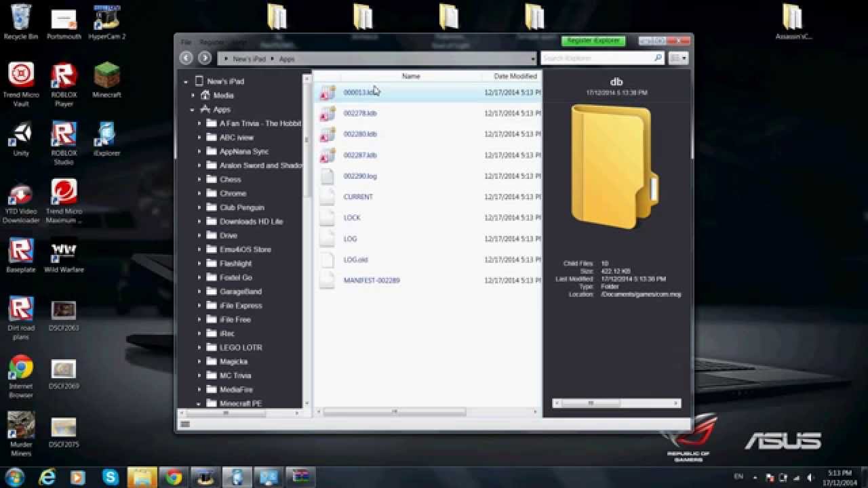Open the view mode dropdown beside search

click(678, 58)
